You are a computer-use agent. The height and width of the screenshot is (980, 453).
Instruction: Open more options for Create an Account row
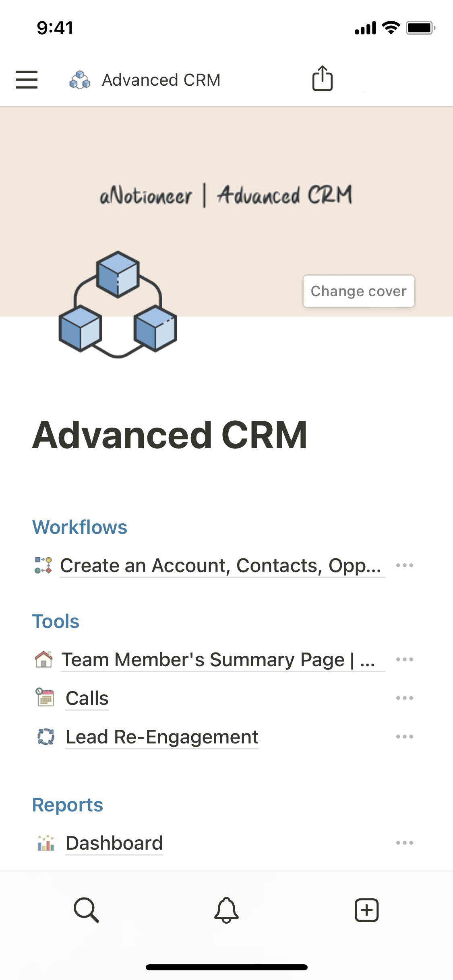404,566
